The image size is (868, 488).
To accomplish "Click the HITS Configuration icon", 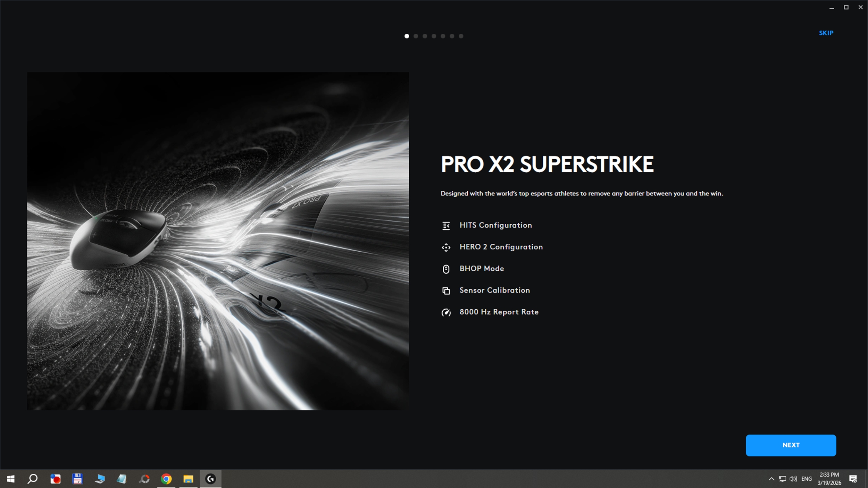I will coord(446,226).
